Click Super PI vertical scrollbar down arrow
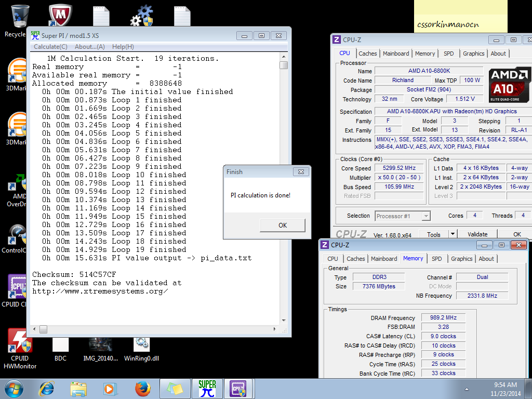The image size is (532, 399). [284, 320]
